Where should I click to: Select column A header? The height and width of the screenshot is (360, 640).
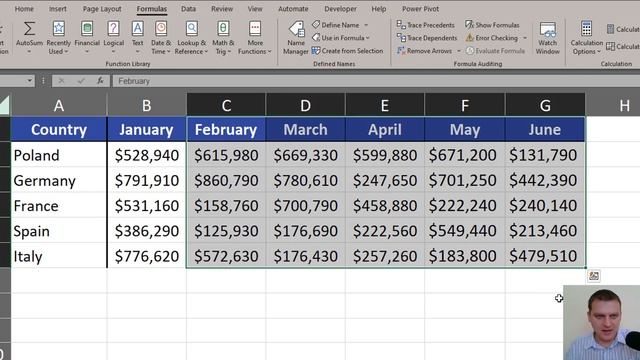pyautogui.click(x=59, y=105)
